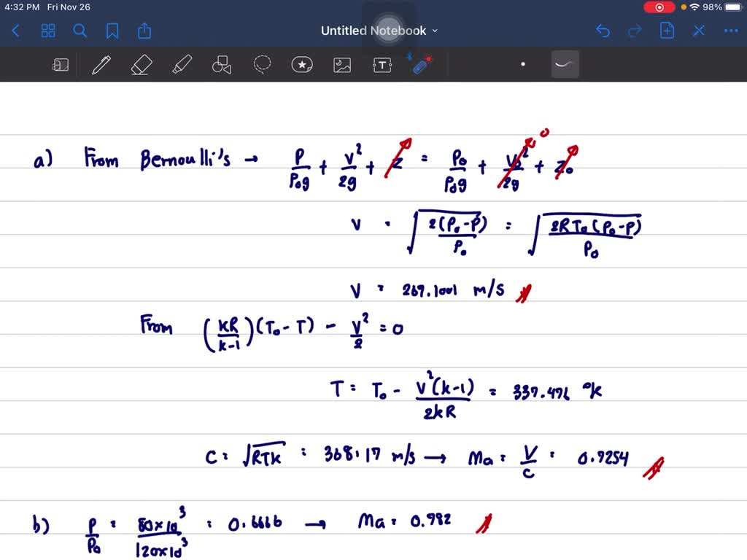Select the Eraser tool
Screen dimensions: 747x560
coord(142,65)
